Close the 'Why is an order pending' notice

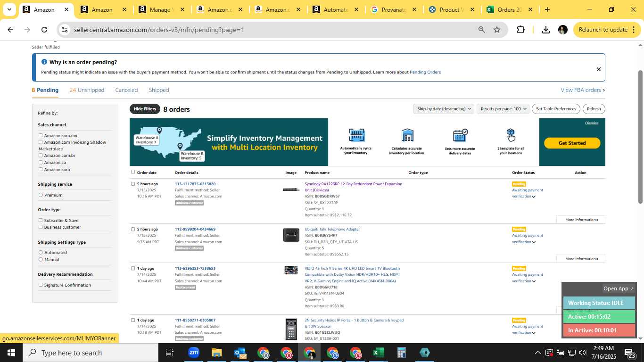click(599, 69)
